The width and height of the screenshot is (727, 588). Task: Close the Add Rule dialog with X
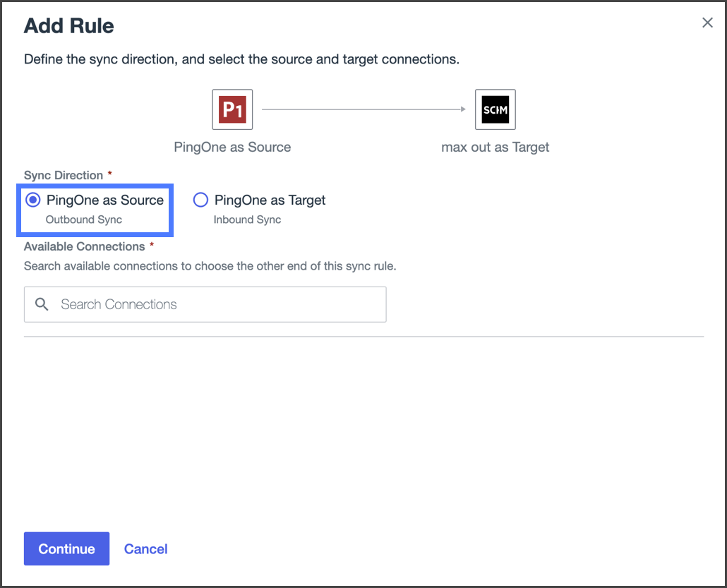click(x=707, y=23)
